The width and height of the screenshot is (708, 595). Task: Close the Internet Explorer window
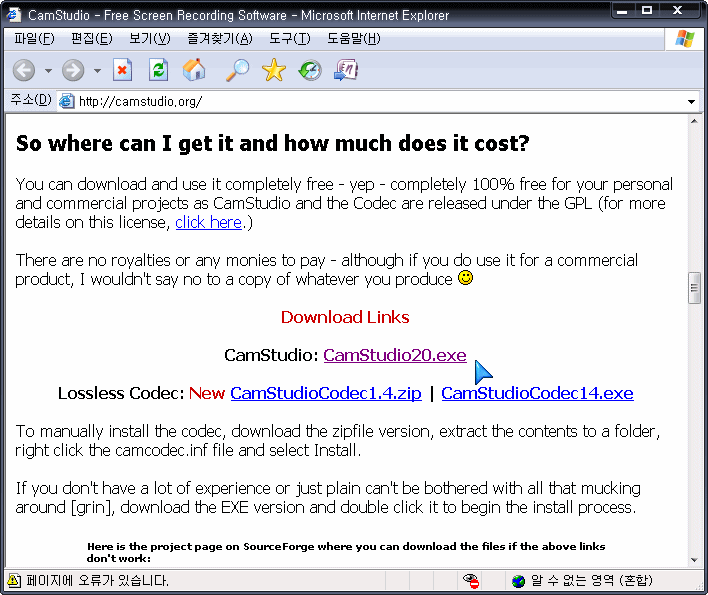[677, 11]
